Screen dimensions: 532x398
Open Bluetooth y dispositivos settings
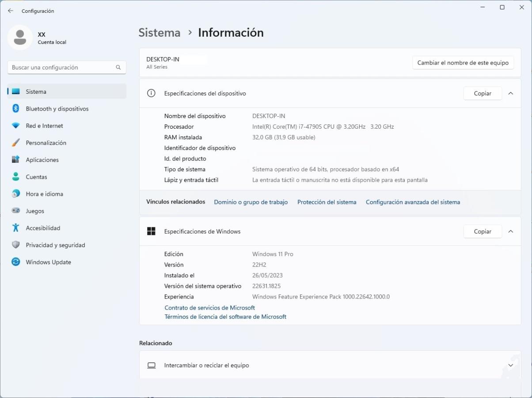tap(57, 109)
